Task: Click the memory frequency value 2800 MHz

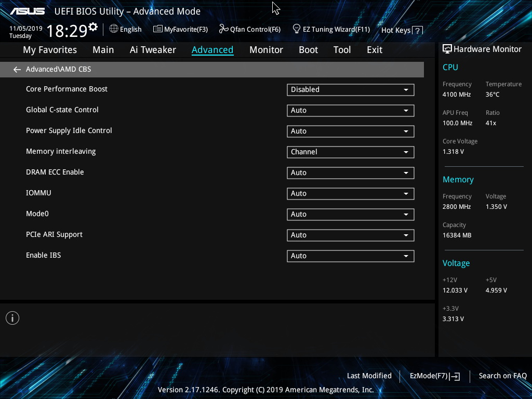Action: (x=457, y=207)
